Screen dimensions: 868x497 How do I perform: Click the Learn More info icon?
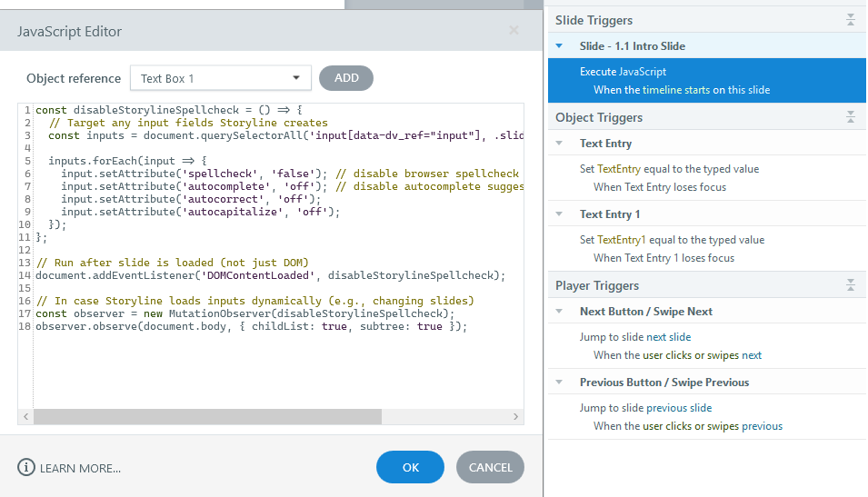click(25, 468)
